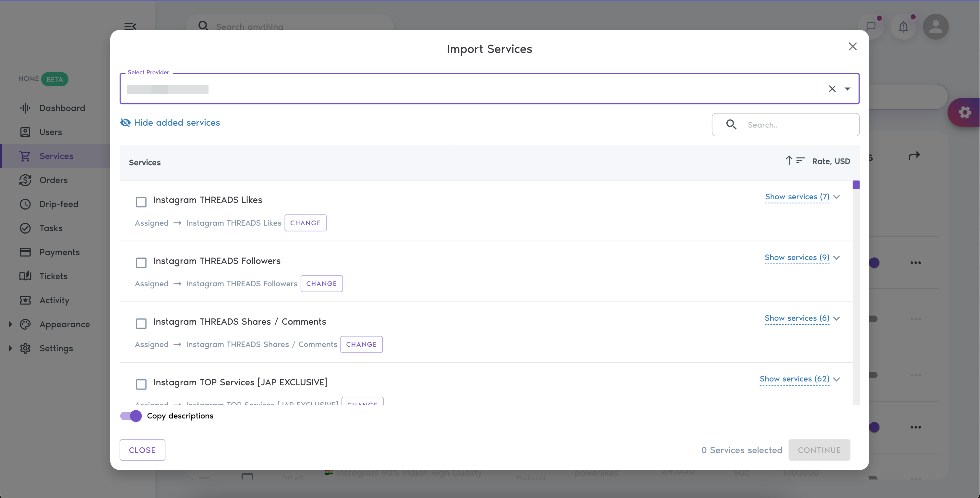Check Instagram THREADS Likes checkbox
The height and width of the screenshot is (498, 980).
pyautogui.click(x=141, y=202)
